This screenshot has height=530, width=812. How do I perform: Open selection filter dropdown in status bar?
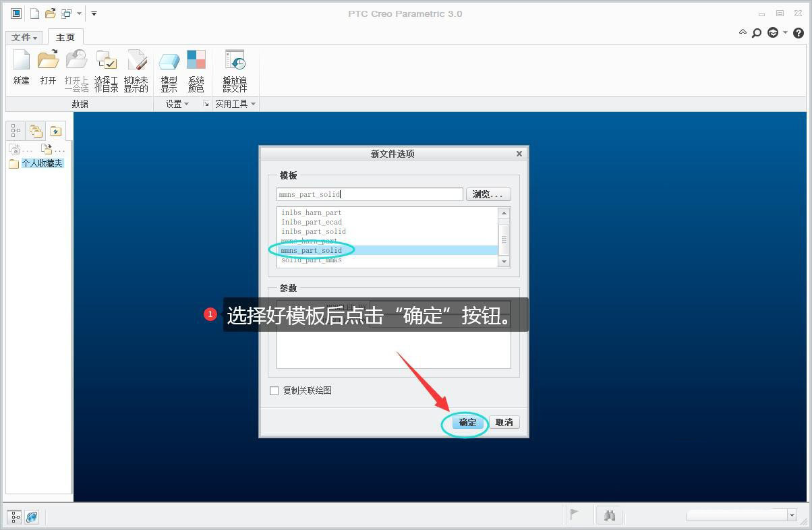click(792, 515)
